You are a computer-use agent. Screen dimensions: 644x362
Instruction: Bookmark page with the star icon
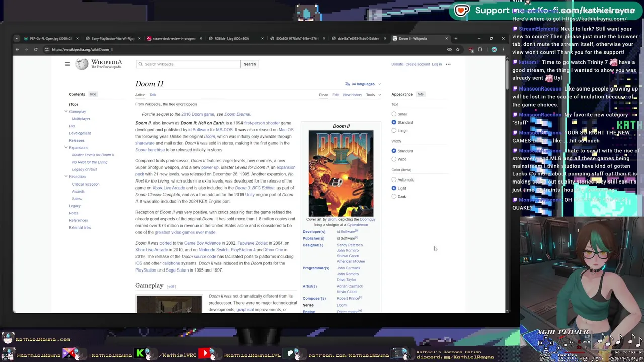pyautogui.click(x=458, y=49)
